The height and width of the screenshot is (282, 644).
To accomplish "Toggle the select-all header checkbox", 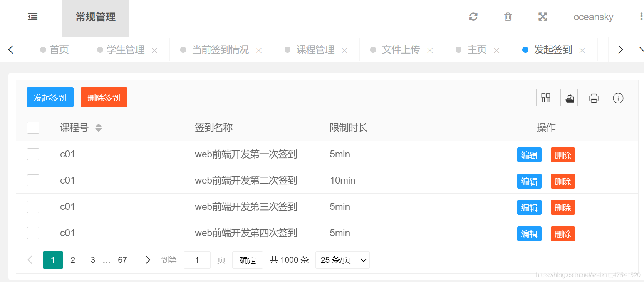I will 33,128.
